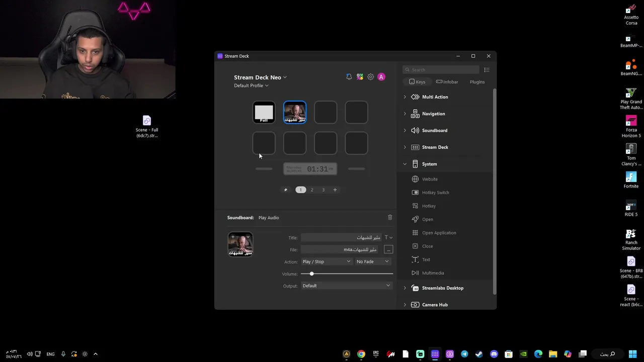Open Windows Start button
The height and width of the screenshot is (362, 644).
pos(632,354)
